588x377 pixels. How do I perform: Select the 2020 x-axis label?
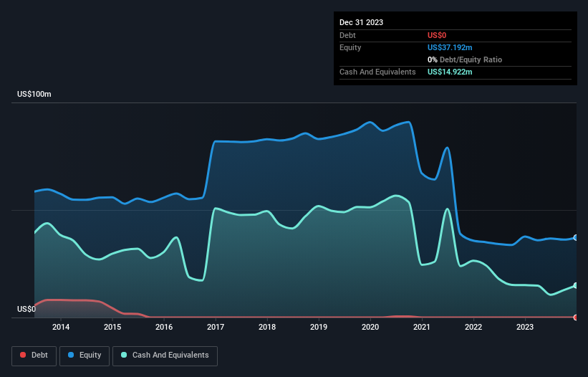[370, 327]
